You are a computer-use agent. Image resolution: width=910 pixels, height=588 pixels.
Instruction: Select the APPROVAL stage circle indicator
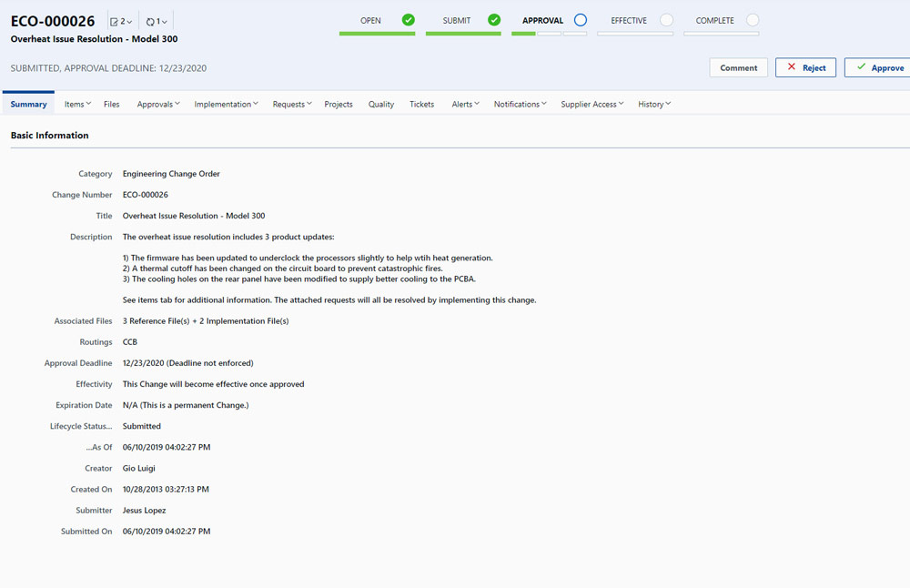[x=577, y=18]
